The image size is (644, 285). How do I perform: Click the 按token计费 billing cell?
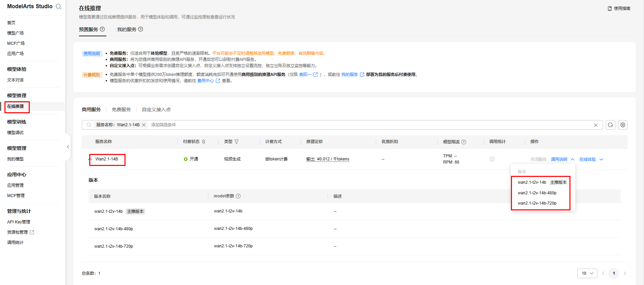276,159
